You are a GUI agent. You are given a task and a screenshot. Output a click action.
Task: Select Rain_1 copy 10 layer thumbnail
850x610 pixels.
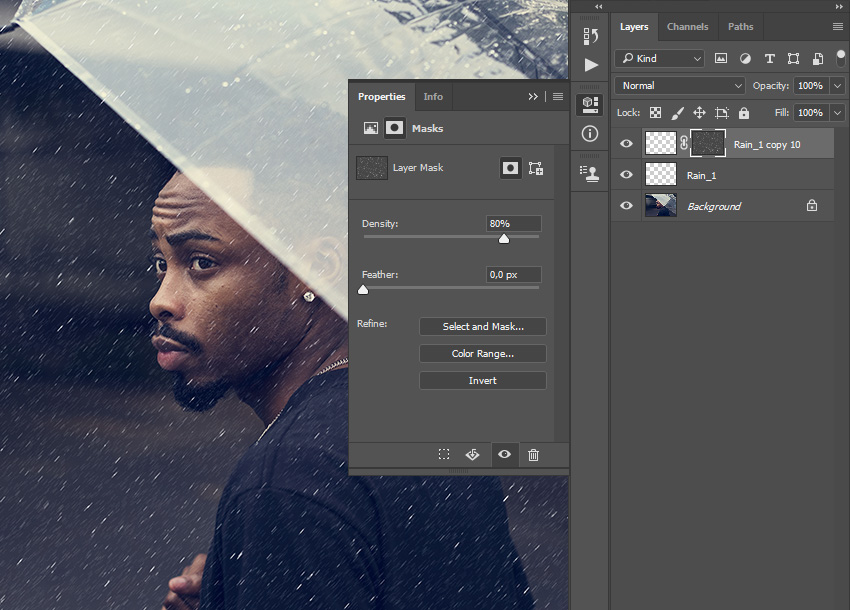(x=661, y=144)
